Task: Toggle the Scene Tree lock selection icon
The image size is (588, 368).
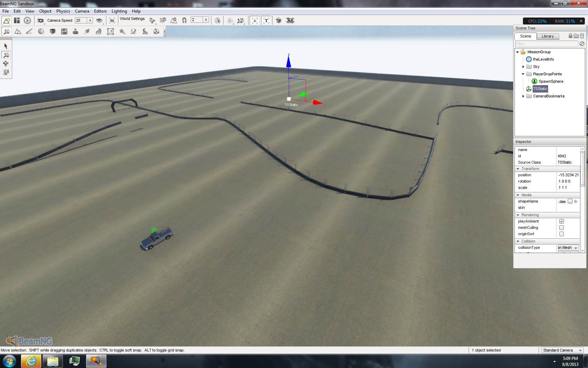Action: 570,36
